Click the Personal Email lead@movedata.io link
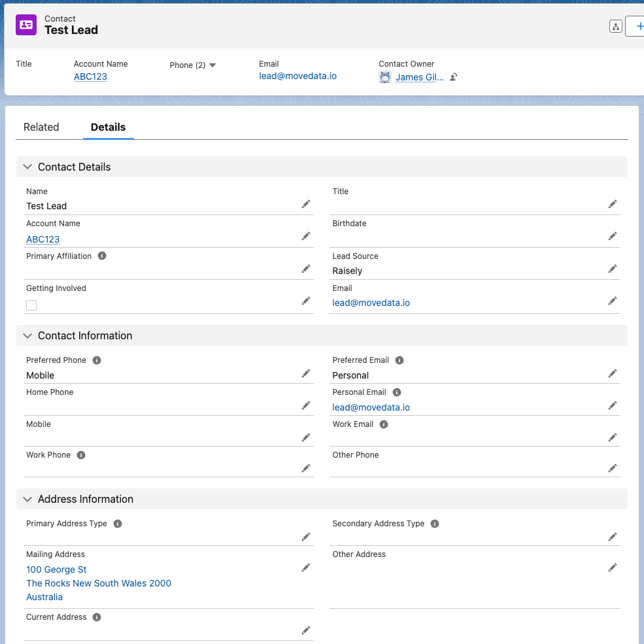The width and height of the screenshot is (644, 644). pyautogui.click(x=371, y=407)
